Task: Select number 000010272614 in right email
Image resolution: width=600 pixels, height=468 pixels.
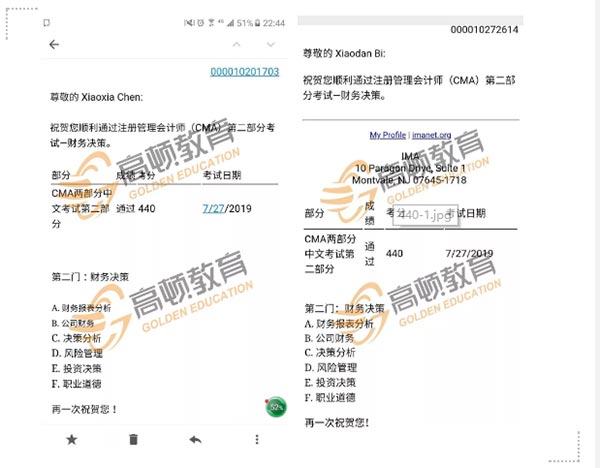Action: (484, 29)
